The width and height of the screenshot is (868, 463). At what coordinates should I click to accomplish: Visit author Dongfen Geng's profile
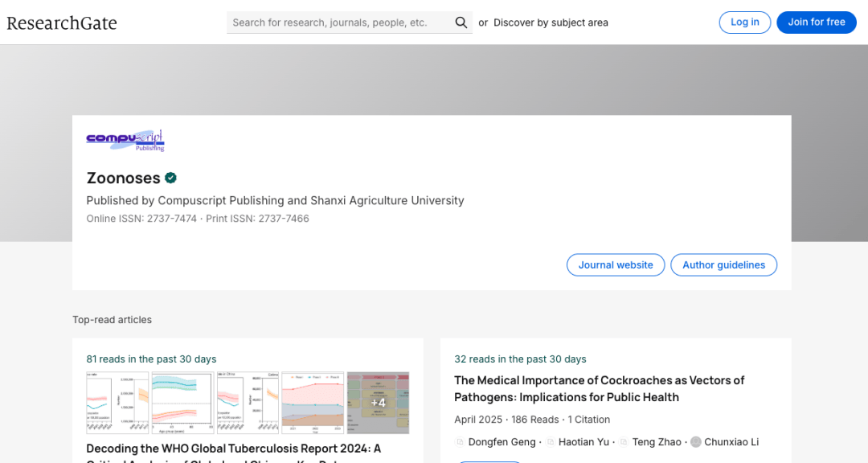pos(502,442)
